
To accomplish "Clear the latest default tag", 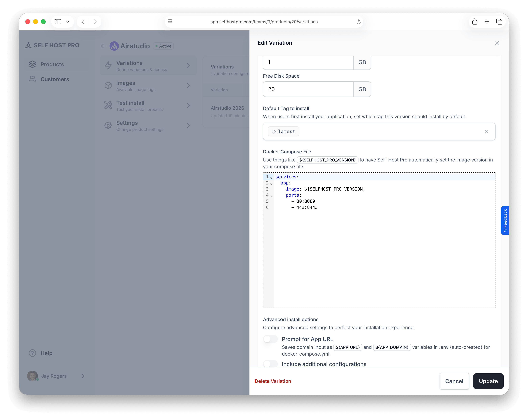I will click(487, 131).
